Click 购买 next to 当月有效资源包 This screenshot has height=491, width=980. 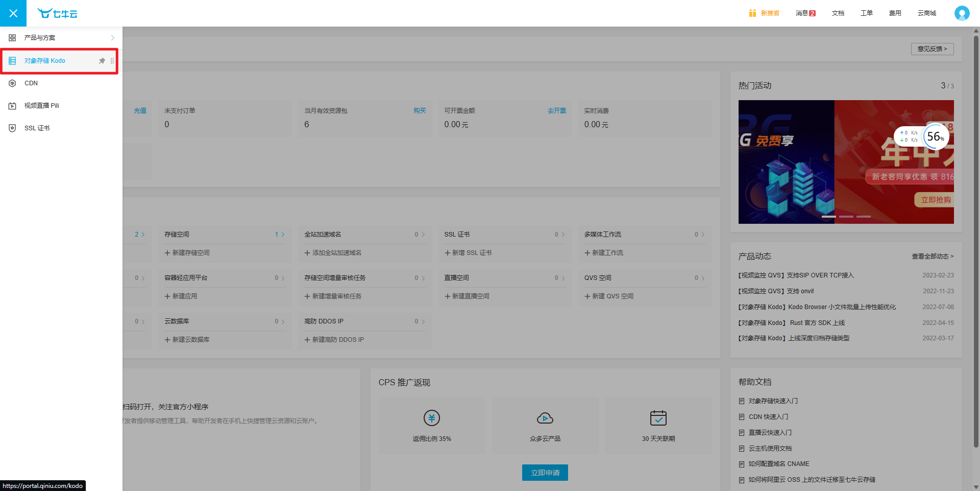click(420, 111)
